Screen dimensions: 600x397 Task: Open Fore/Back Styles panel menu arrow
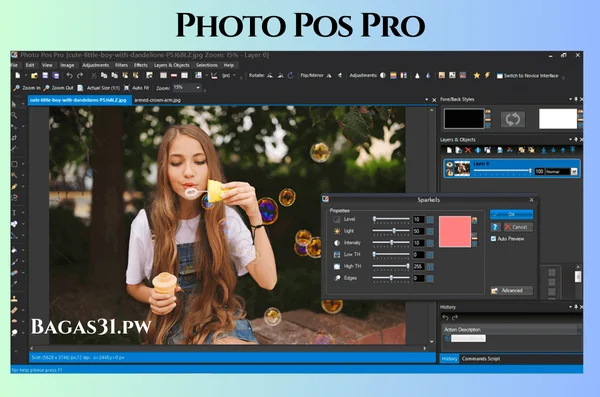pyautogui.click(x=570, y=99)
